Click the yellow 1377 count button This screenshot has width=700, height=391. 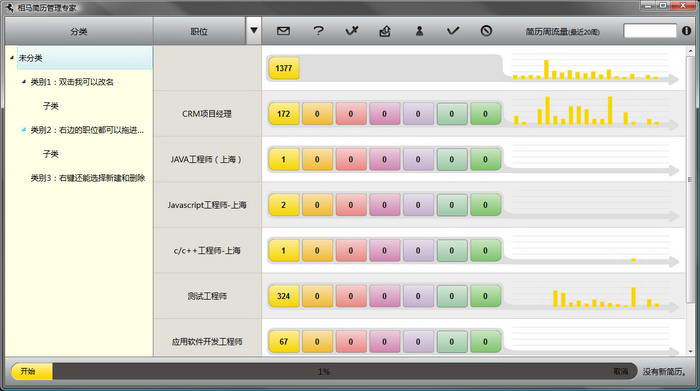click(283, 68)
